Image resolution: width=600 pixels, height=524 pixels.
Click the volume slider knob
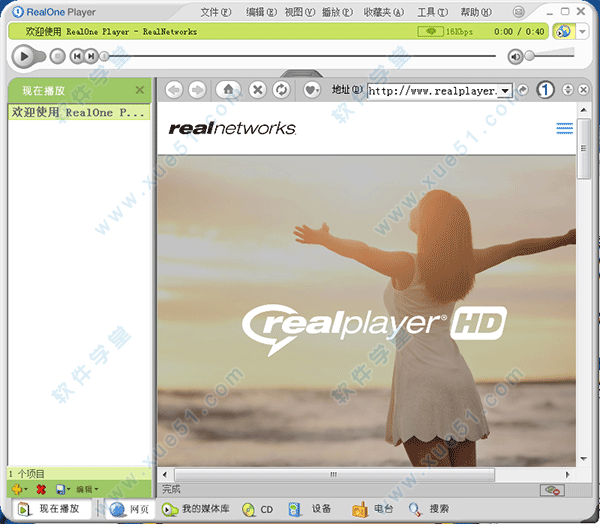(x=529, y=56)
